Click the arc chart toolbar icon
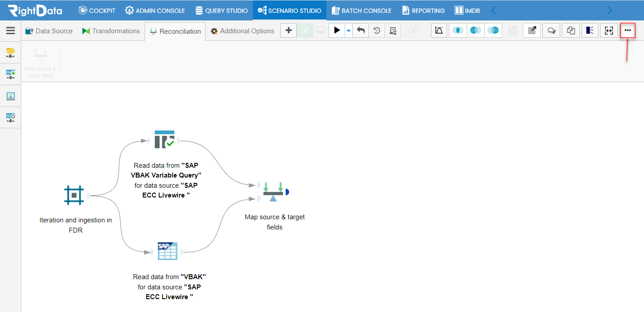 tap(439, 30)
